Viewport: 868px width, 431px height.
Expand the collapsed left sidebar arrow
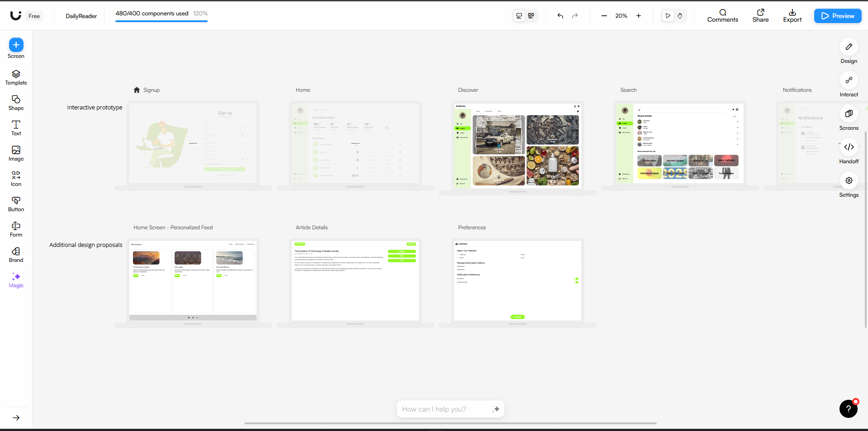(16, 417)
